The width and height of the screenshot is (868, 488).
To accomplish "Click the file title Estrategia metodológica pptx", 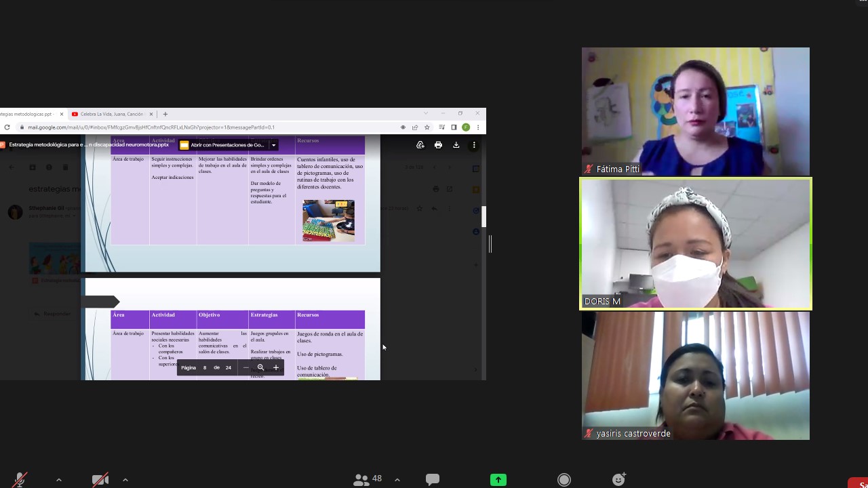I will pyautogui.click(x=89, y=144).
